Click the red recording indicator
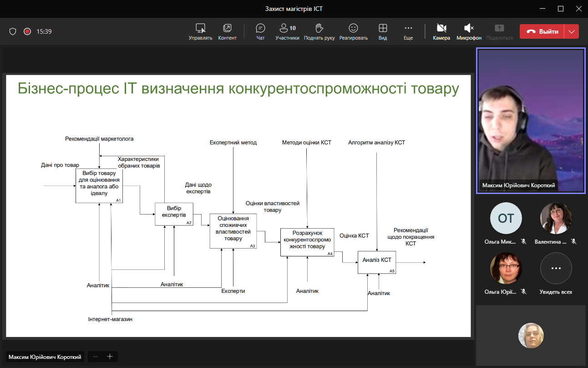The height and width of the screenshot is (368, 588). point(27,31)
